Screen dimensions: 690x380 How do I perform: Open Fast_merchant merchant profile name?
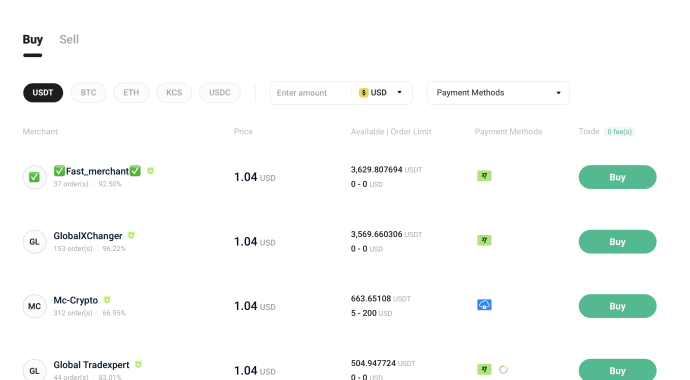97,171
